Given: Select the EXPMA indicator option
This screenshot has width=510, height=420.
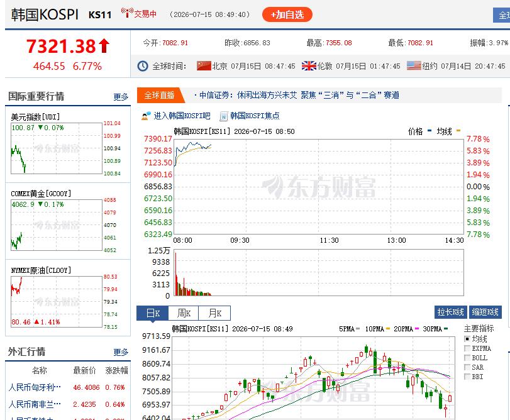Looking at the screenshot, I should click(467, 348).
